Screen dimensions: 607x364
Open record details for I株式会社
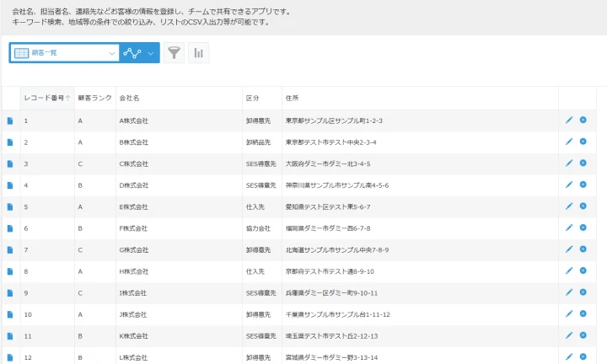[10, 293]
